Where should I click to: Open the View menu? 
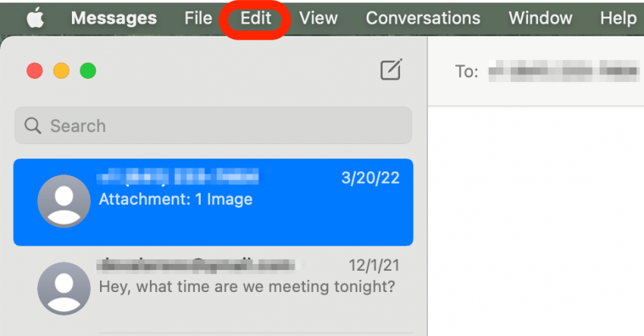click(318, 18)
